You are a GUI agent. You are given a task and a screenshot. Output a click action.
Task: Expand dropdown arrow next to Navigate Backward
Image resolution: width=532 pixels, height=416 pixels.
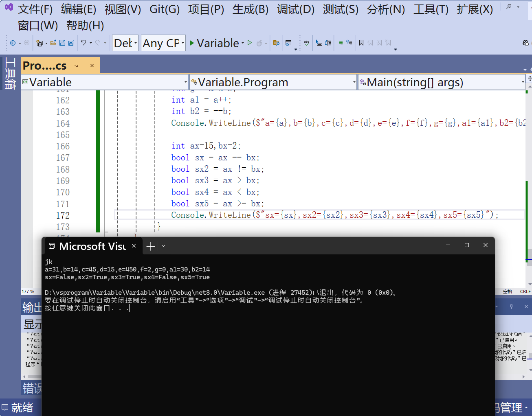(x=20, y=43)
